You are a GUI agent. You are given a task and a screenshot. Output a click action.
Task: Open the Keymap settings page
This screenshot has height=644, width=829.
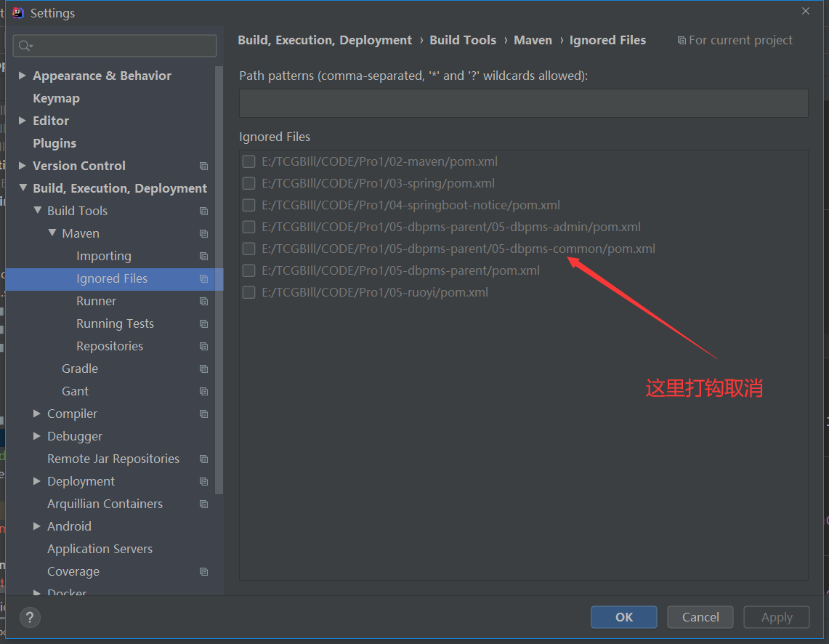(x=56, y=98)
